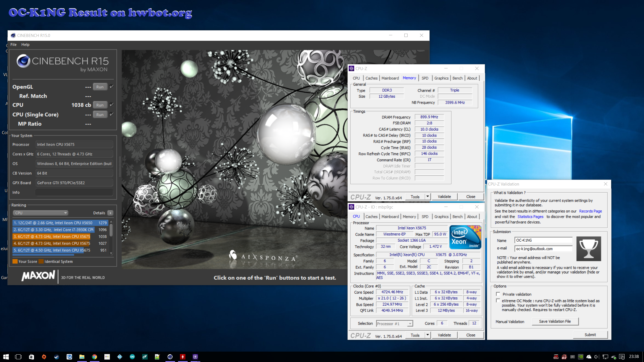
Task: Open Origin from the taskbar
Action: 44,357
